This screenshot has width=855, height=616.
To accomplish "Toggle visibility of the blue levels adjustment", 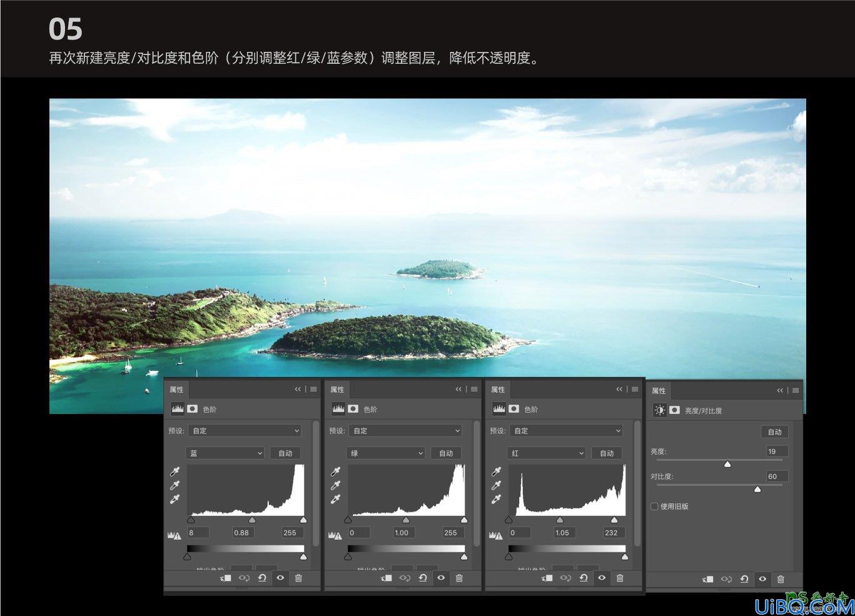I will [x=280, y=578].
